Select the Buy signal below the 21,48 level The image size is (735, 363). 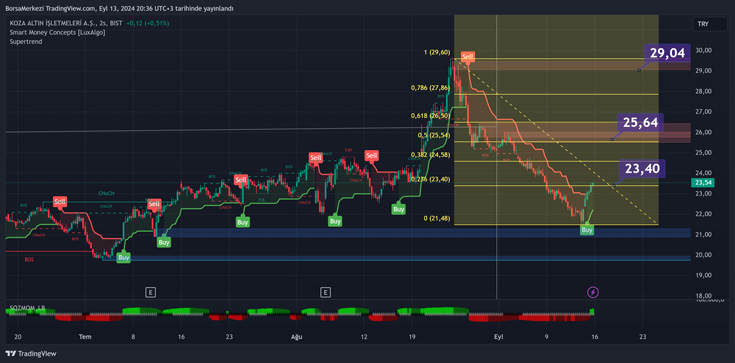pyautogui.click(x=587, y=230)
